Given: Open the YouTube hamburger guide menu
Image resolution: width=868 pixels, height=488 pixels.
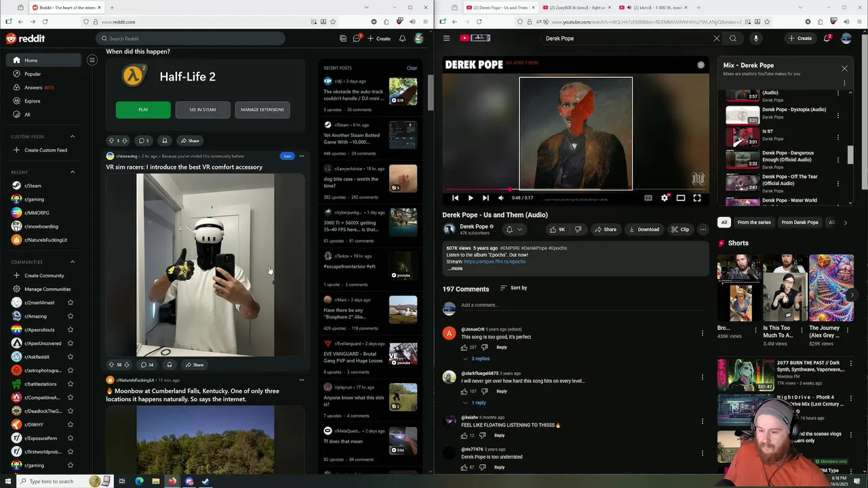Looking at the screenshot, I should 446,38.
